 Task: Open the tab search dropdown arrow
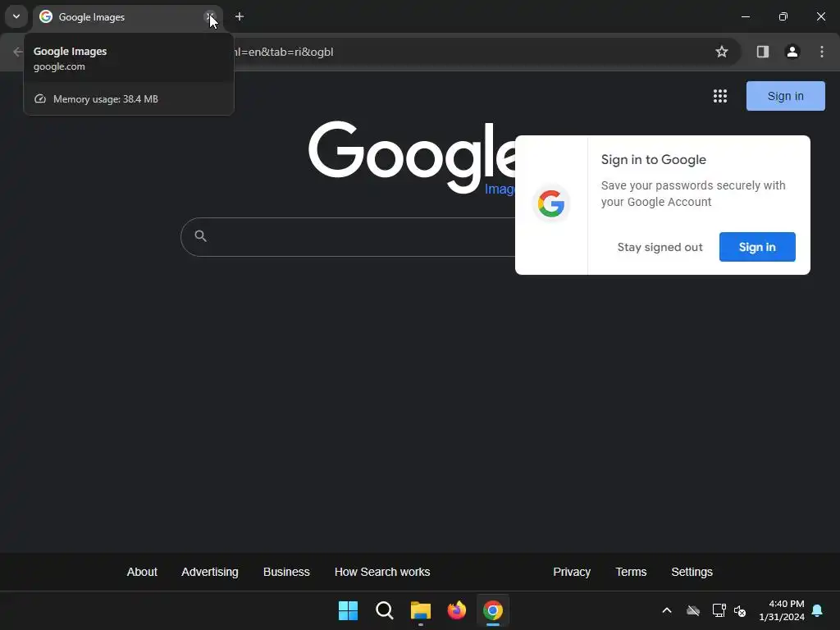click(x=16, y=16)
